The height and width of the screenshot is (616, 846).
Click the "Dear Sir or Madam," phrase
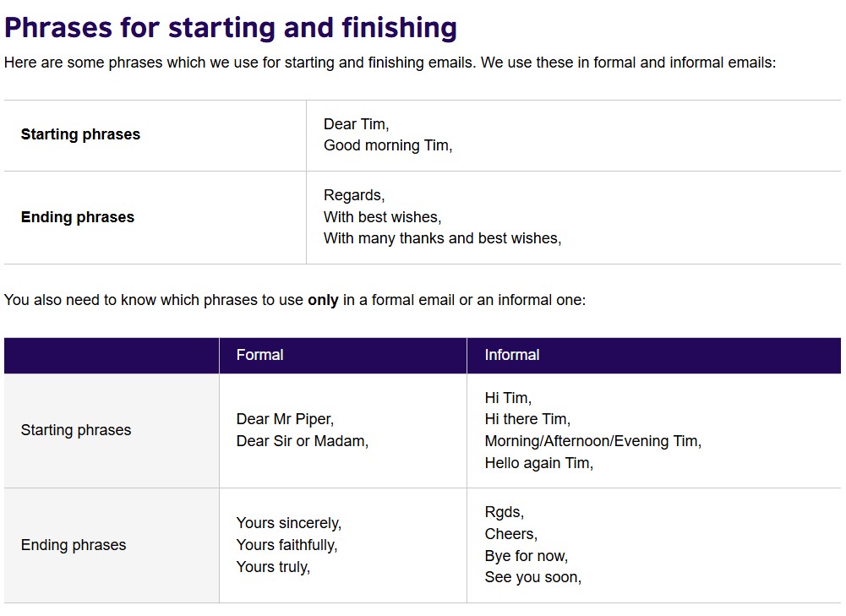[303, 441]
